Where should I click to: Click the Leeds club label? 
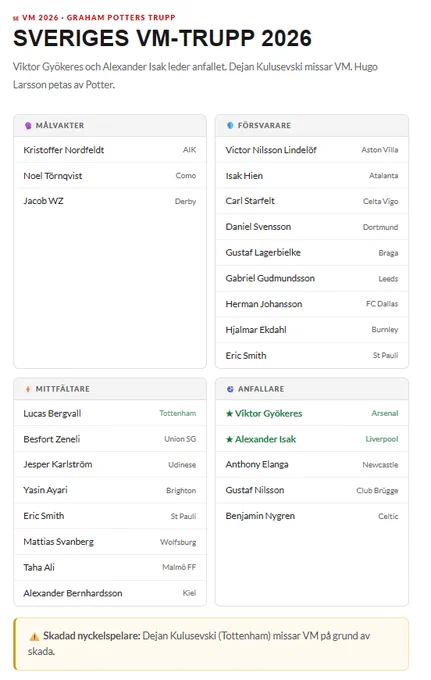point(388,279)
